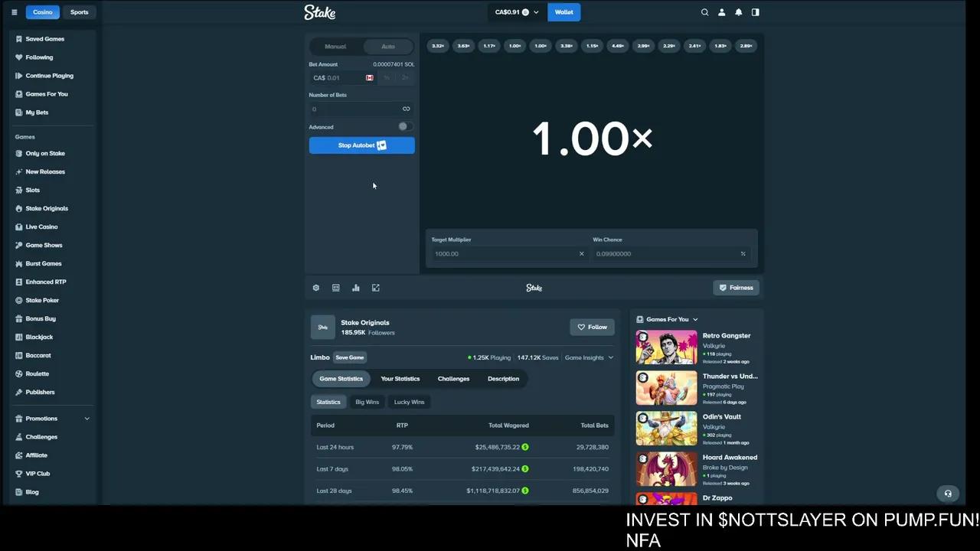
Task: Click the half bet amount button
Action: click(387, 78)
